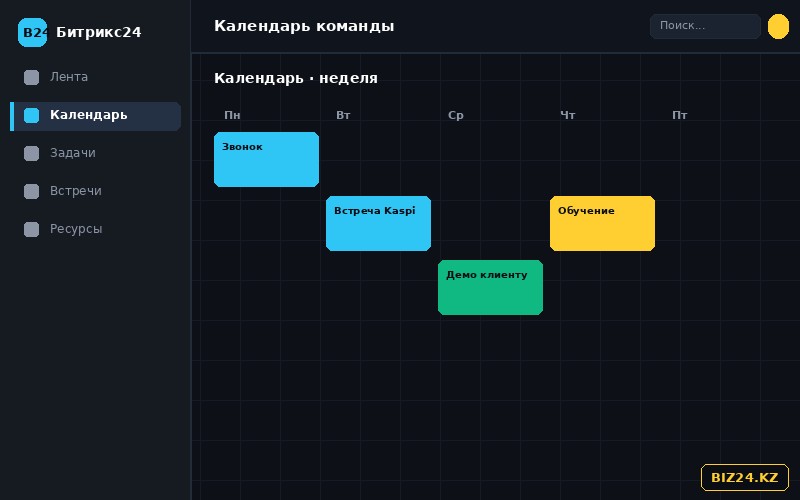Click the Вт day header

click(343, 115)
